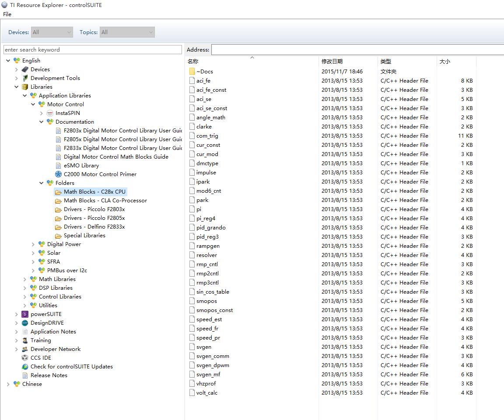Image resolution: width=504 pixels, height=420 pixels.
Task: Sort by 类型 column header
Action: (x=408, y=61)
